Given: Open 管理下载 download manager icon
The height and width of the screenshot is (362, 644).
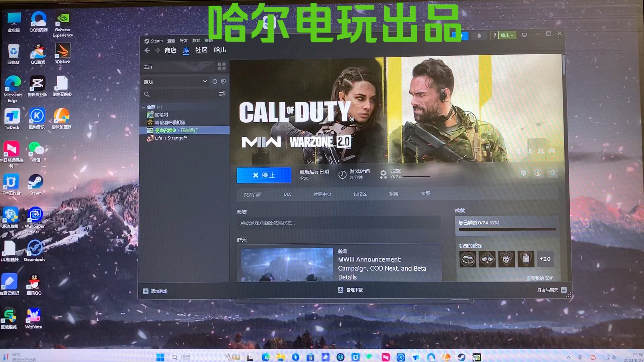Looking at the screenshot, I should tap(340, 290).
